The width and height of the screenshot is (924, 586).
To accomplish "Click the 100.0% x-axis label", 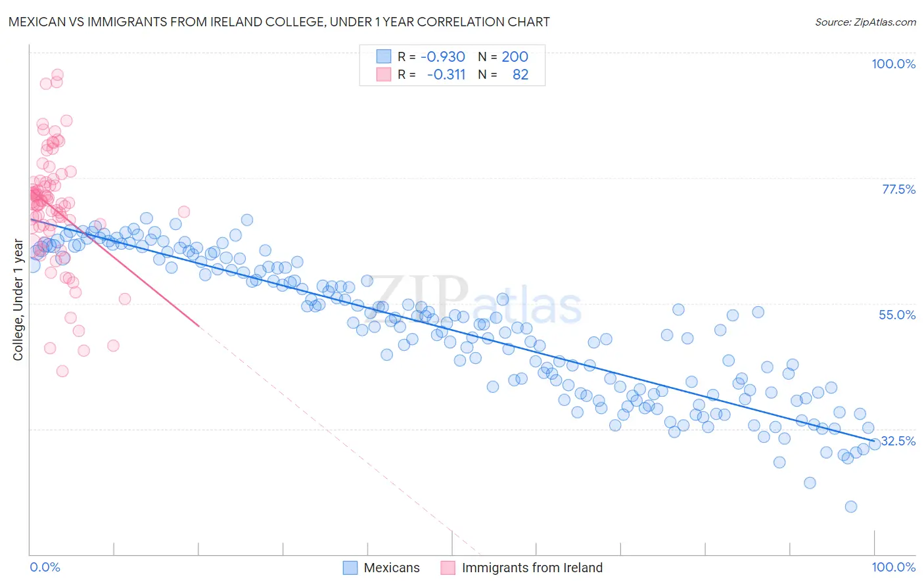I will (893, 567).
